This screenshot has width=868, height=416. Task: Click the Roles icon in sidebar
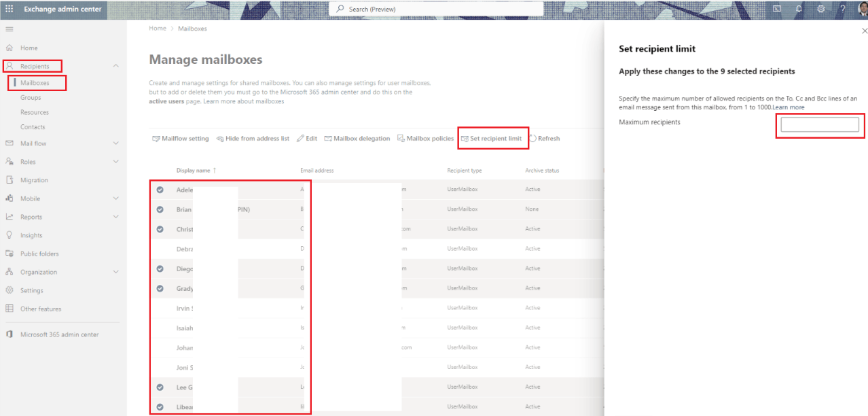pos(10,162)
